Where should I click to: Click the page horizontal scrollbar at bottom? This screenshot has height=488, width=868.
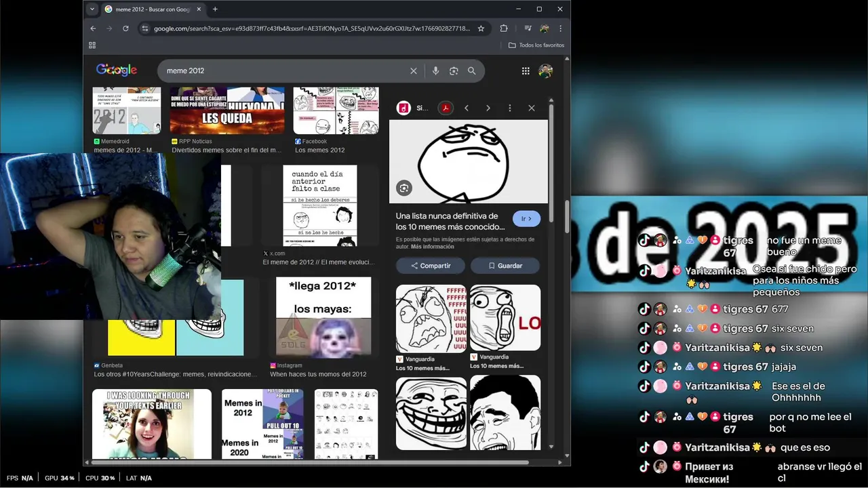(x=311, y=462)
